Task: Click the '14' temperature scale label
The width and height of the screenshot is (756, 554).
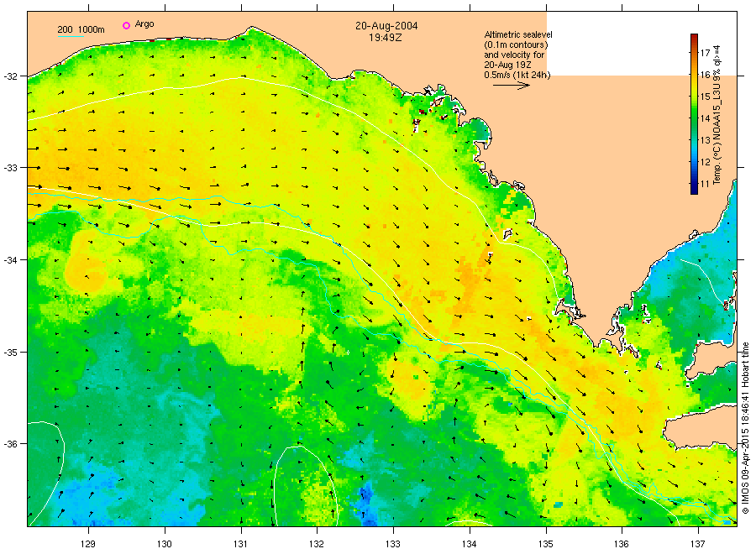Action: point(705,118)
